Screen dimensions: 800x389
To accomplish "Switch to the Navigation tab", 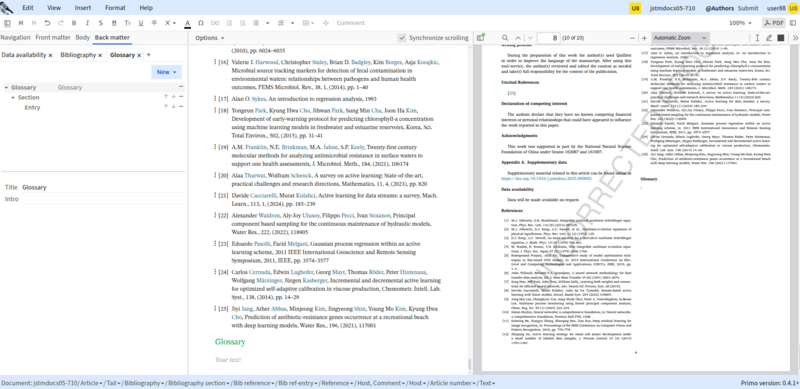I will click(x=15, y=37).
